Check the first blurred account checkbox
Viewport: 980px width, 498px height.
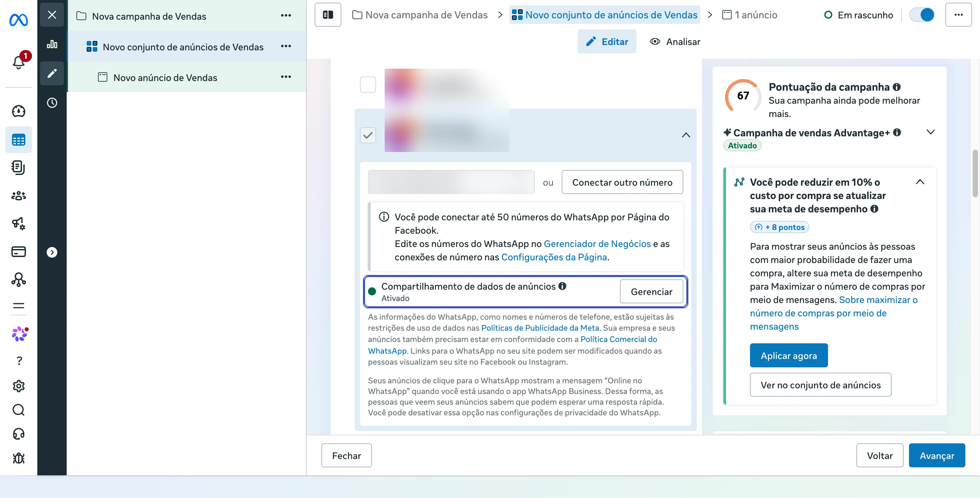tap(368, 84)
